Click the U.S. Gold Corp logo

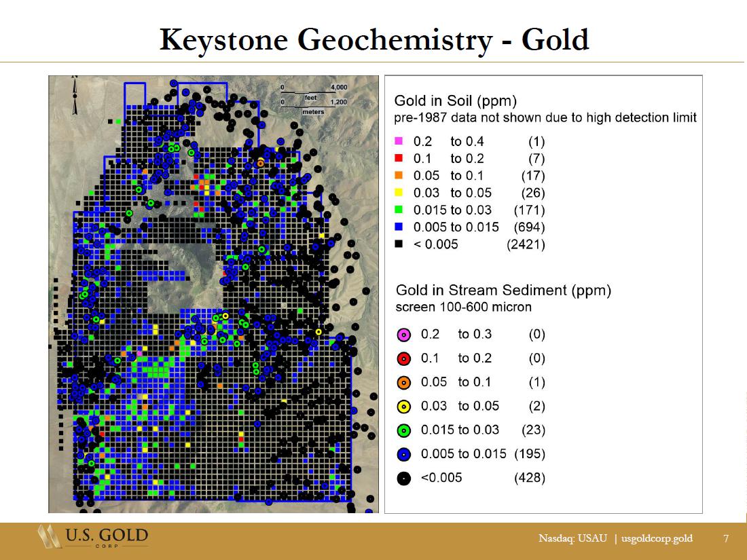tap(92, 538)
